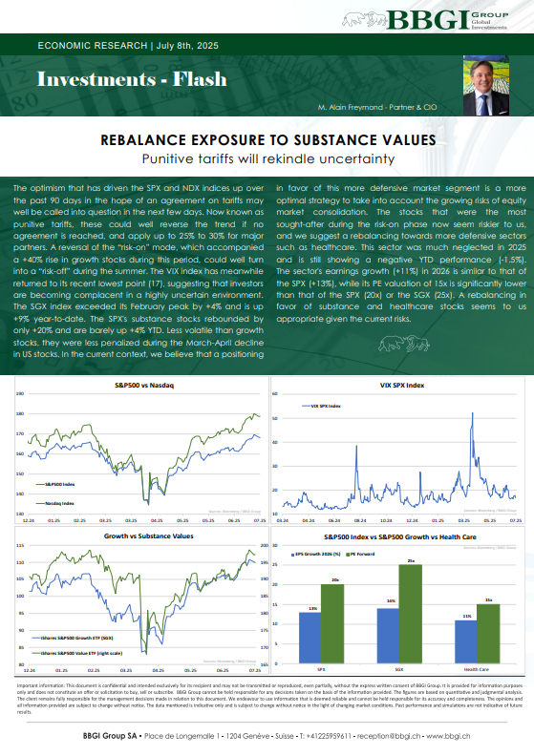Click the SPX 20x green bar
The height and width of the screenshot is (756, 534).
tap(332, 624)
